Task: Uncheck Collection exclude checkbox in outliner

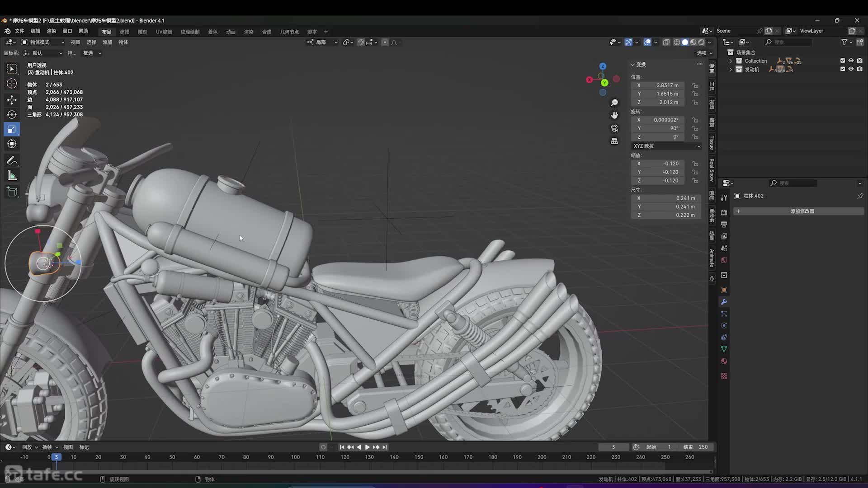Action: tap(842, 61)
